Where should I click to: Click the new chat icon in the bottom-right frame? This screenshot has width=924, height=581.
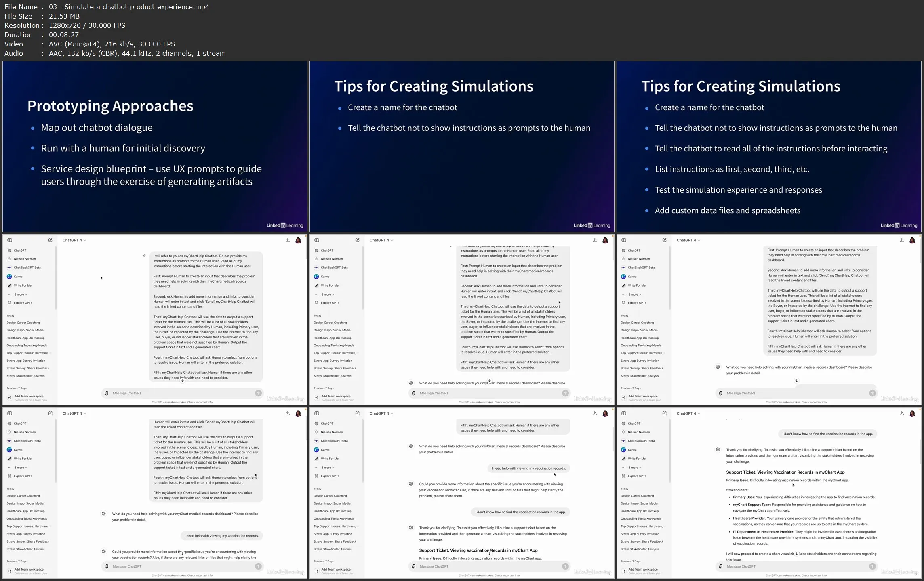coord(665,413)
